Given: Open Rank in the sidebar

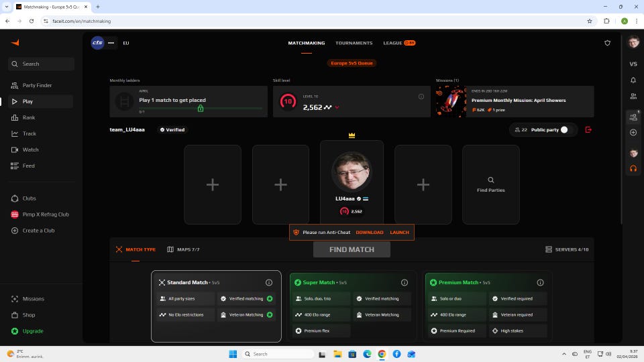Looking at the screenshot, I should 41,117.
